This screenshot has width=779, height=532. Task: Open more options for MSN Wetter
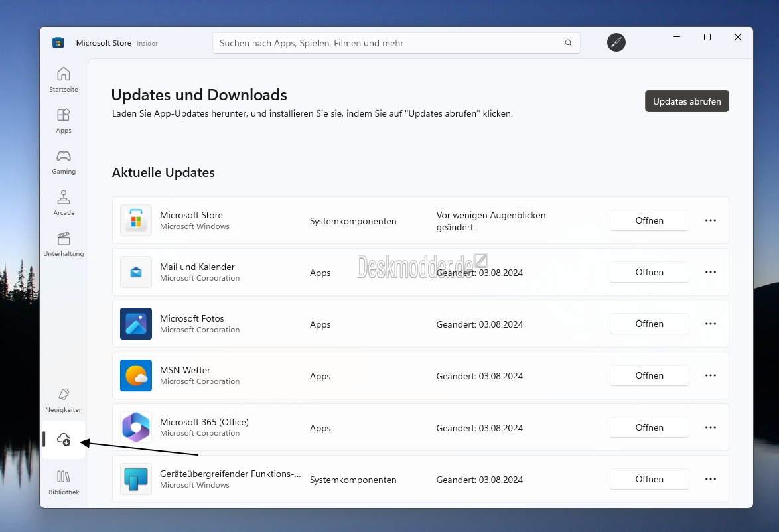pos(711,375)
